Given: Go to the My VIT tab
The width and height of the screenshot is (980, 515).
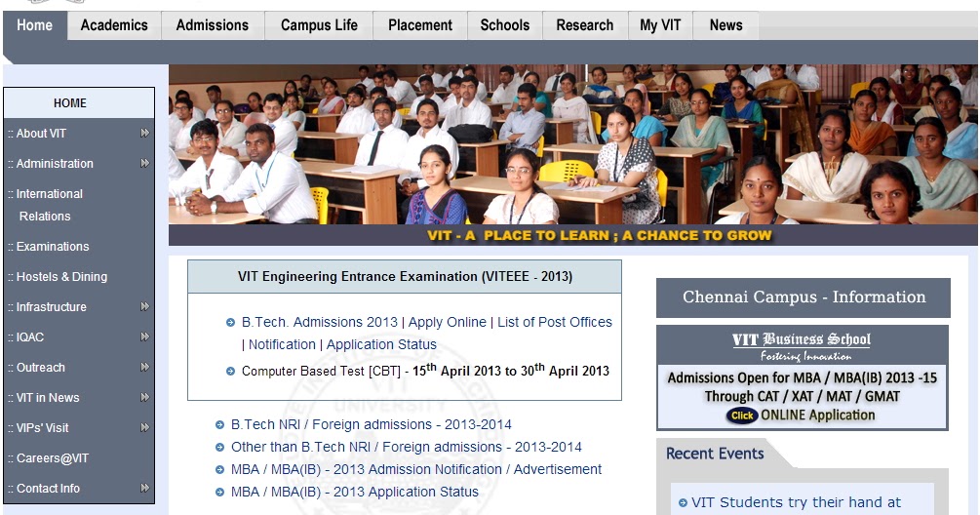Looking at the screenshot, I should [660, 25].
